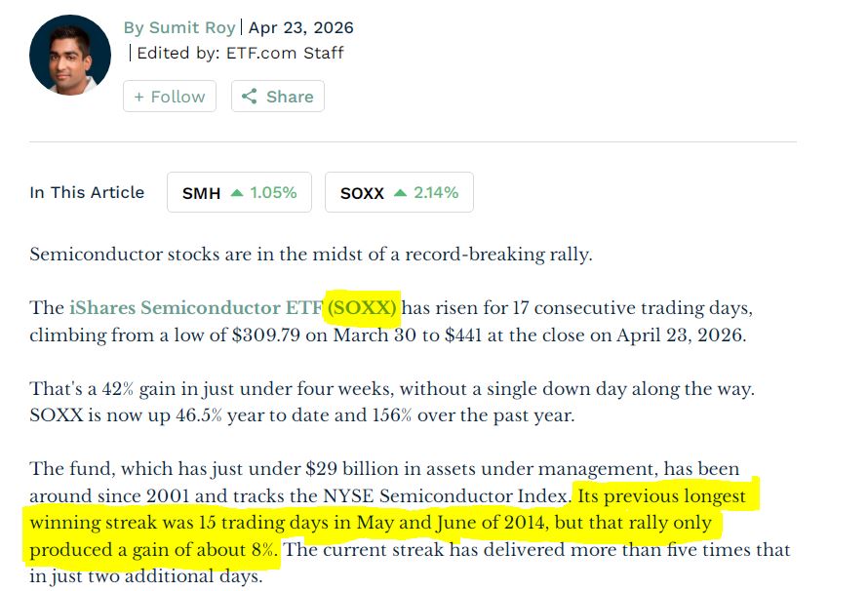Click the Apr 23, 2026 publish date
The width and height of the screenshot is (868, 591).
click(x=301, y=27)
